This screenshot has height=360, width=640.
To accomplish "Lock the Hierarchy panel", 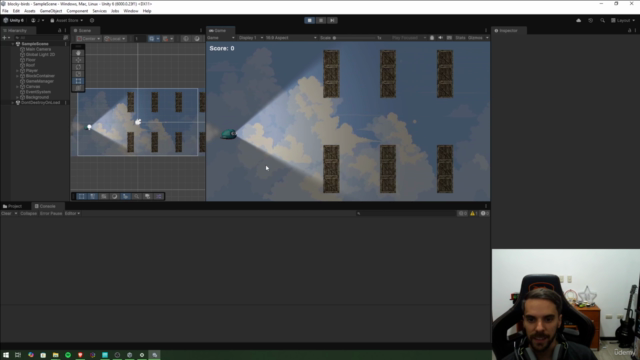I will (x=60, y=31).
